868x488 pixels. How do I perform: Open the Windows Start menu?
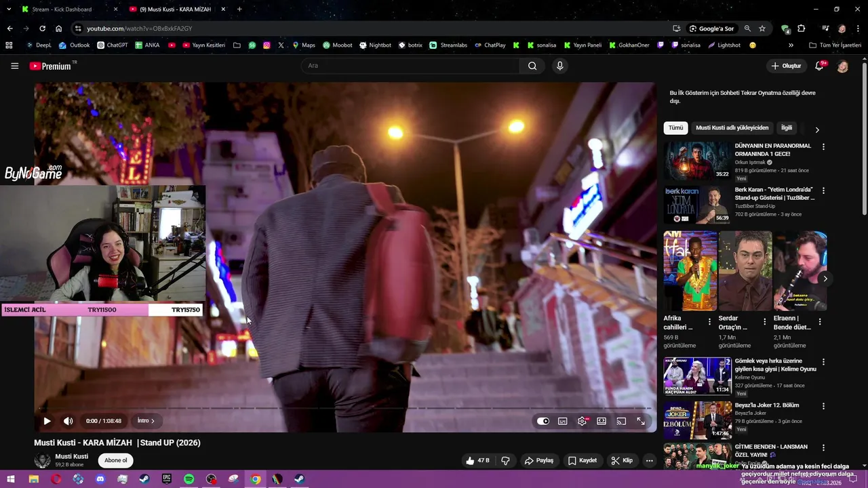[11, 479]
